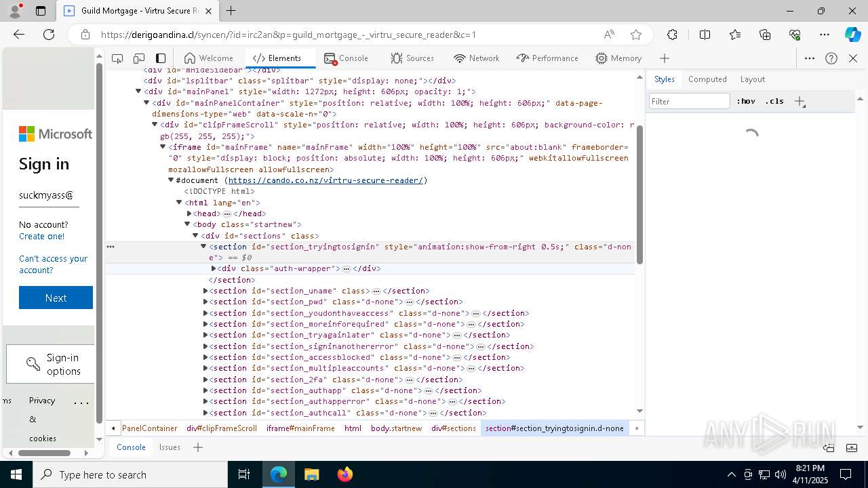868x488 pixels.
Task: Collapse the mainPanelContainer div node
Action: tap(146, 103)
